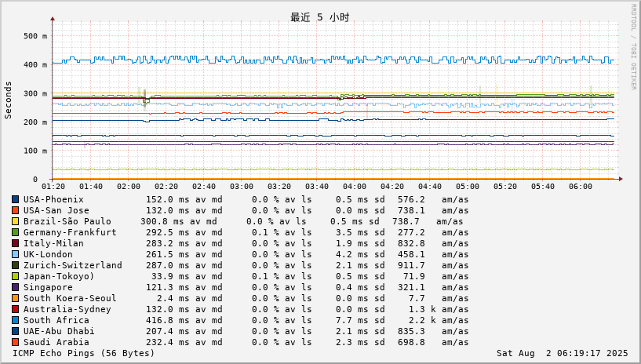Select the Australia-Sydney legend label

(x=67, y=310)
